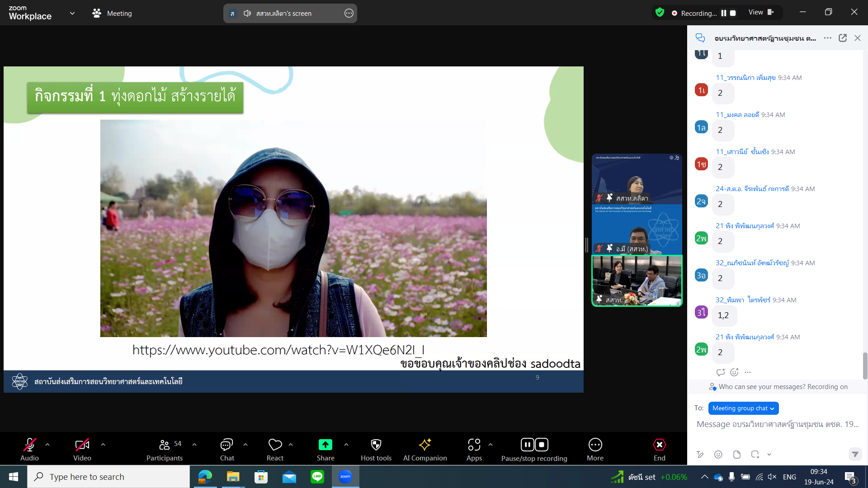
Task: Open File Explorer from taskbar
Action: [x=233, y=477]
